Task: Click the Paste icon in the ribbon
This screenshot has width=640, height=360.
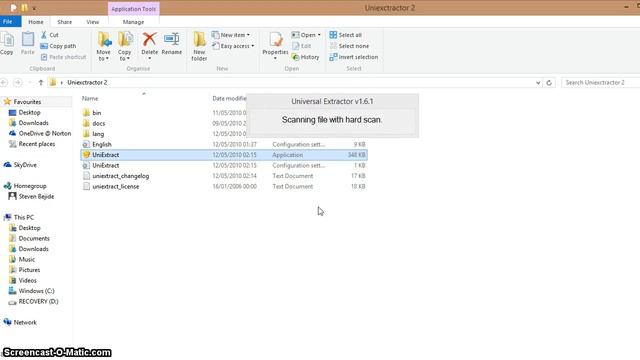Action: (x=28, y=43)
